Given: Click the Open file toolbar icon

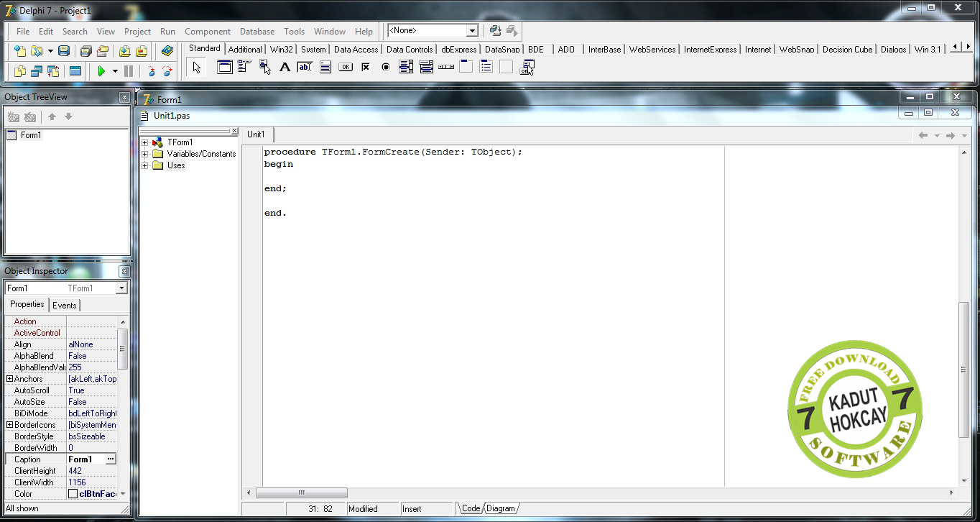Looking at the screenshot, I should coord(37,51).
